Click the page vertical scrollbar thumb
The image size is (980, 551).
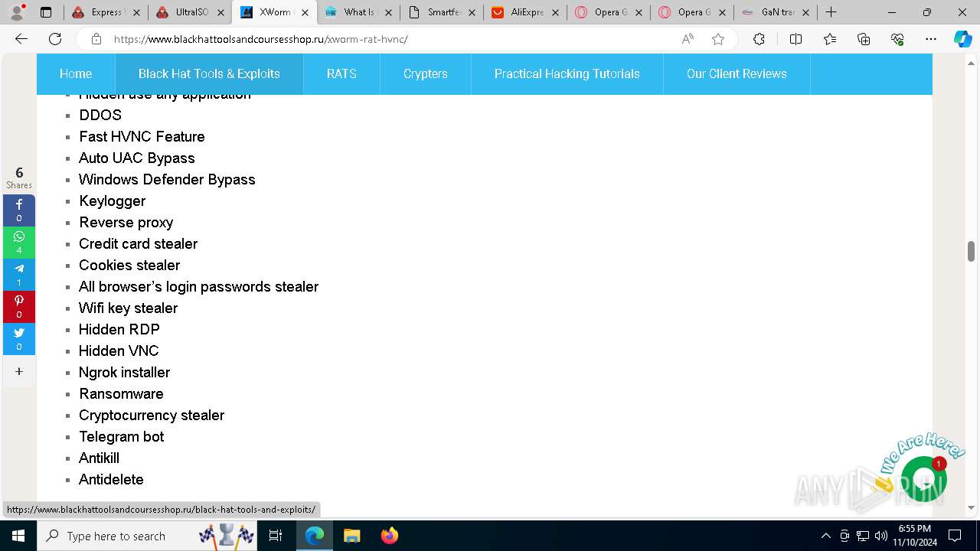pos(971,251)
